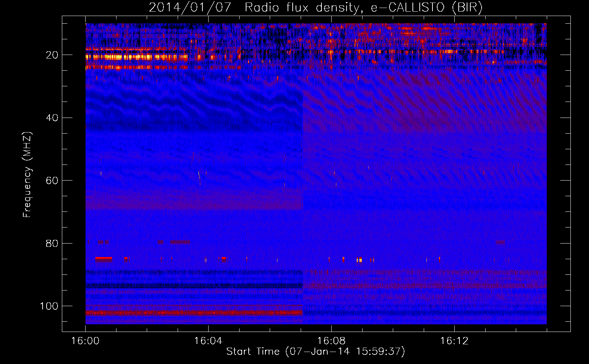Click the 16:04 time tick label

click(208, 341)
